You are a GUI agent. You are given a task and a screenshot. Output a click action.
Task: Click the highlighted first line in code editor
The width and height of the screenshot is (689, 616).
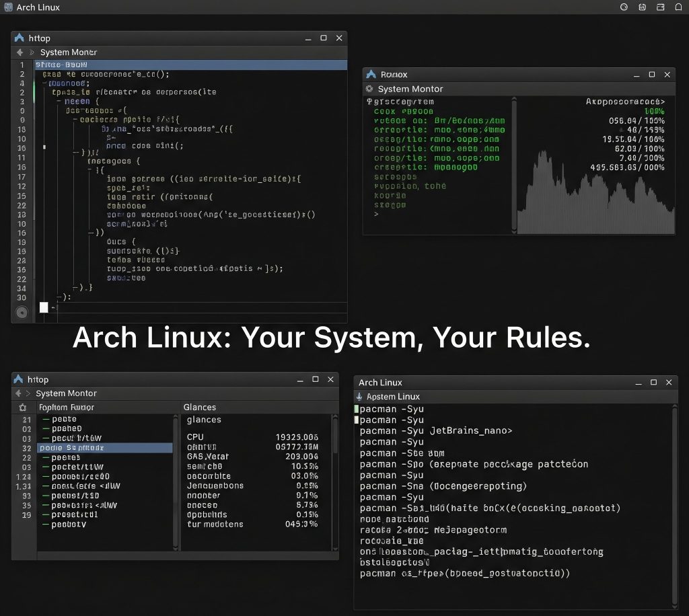(190, 65)
